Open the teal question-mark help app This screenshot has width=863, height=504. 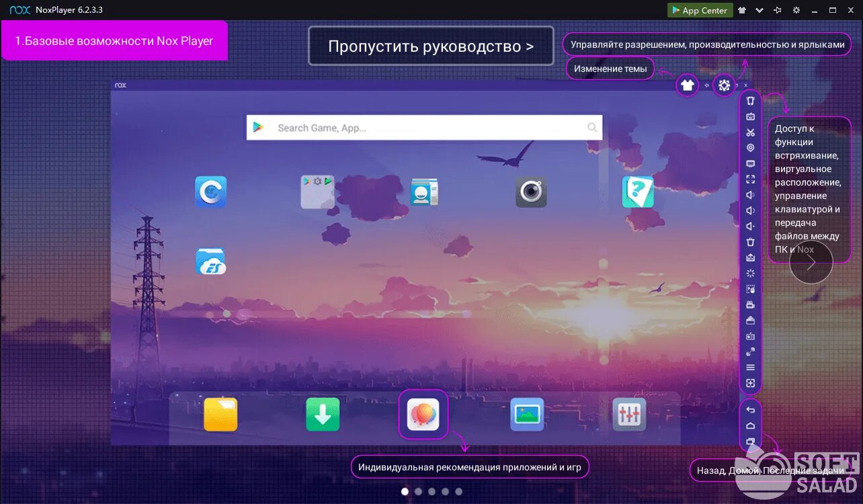click(x=638, y=192)
